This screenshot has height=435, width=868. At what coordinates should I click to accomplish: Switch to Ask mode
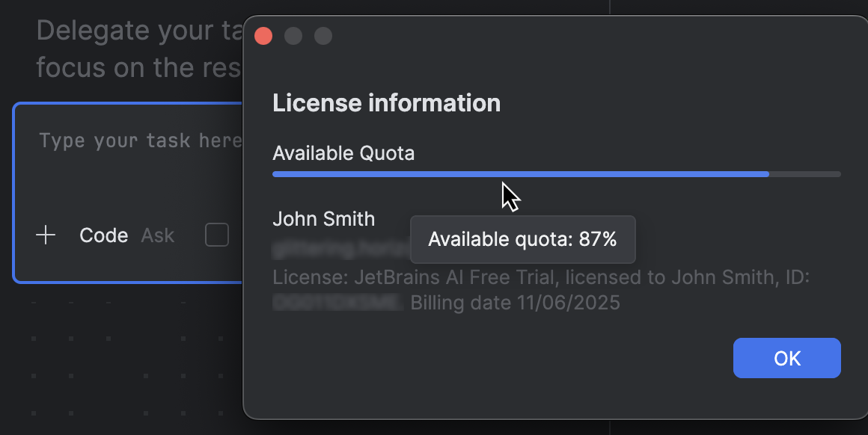158,235
